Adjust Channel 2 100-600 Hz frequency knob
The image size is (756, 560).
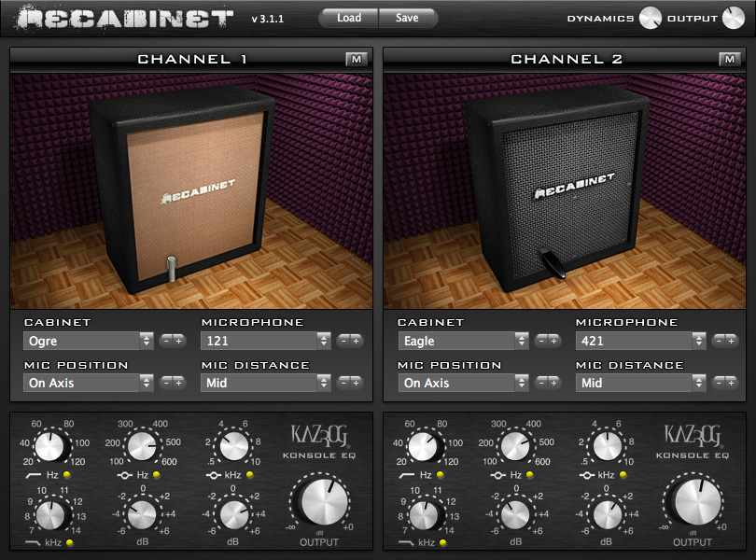[x=515, y=446]
